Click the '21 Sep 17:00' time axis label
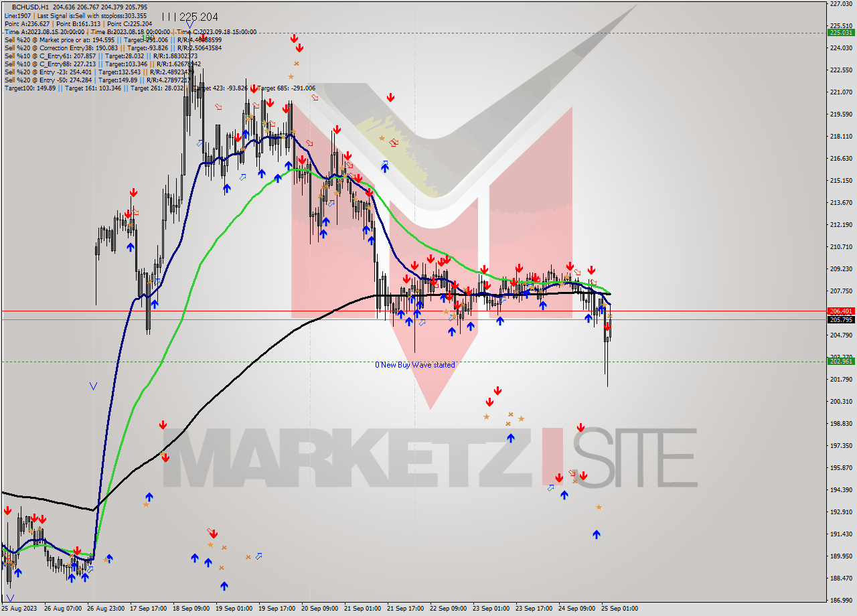 [x=405, y=609]
